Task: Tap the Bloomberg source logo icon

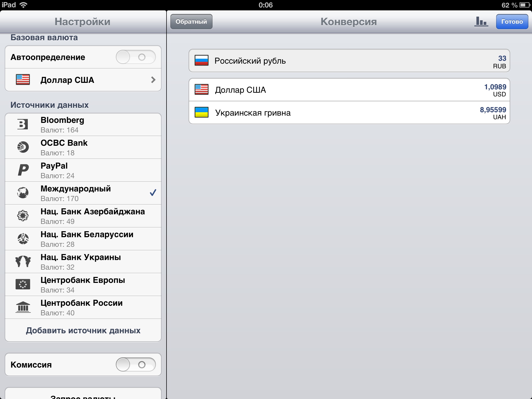Action: click(23, 124)
